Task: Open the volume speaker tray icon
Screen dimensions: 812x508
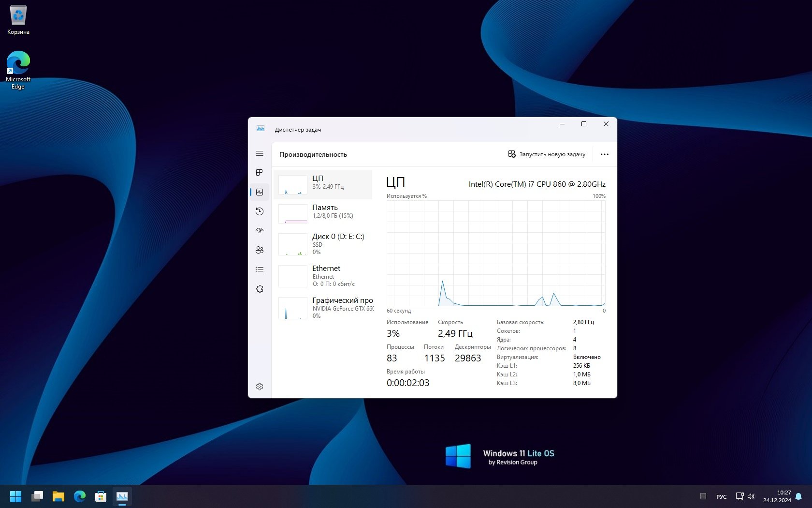Action: coord(751,496)
